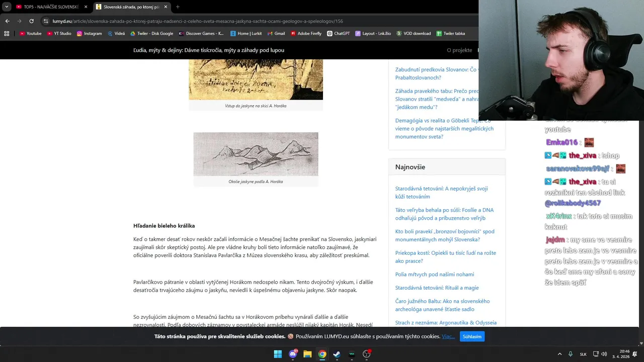
Task: Open the Čaro južného Baltu article link
Action: pyautogui.click(x=442, y=305)
